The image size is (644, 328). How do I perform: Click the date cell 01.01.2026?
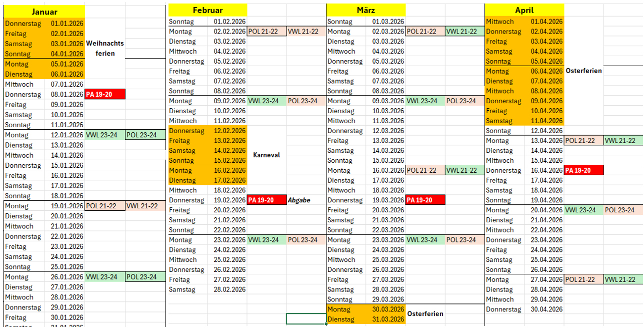[x=67, y=23]
